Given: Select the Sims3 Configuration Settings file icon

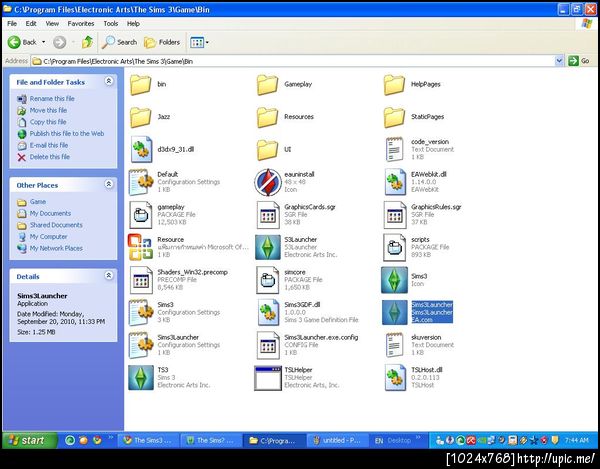Looking at the screenshot, I should [141, 313].
